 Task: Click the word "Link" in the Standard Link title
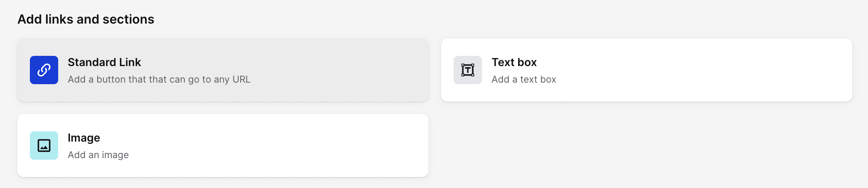pyautogui.click(x=130, y=62)
